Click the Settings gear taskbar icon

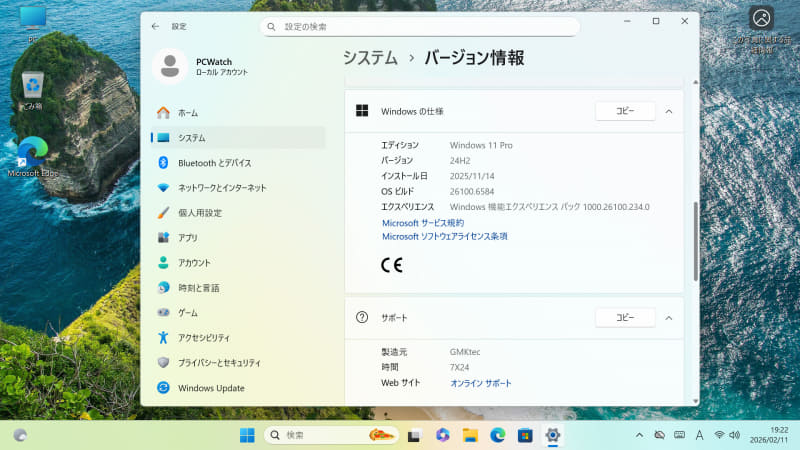(x=553, y=435)
